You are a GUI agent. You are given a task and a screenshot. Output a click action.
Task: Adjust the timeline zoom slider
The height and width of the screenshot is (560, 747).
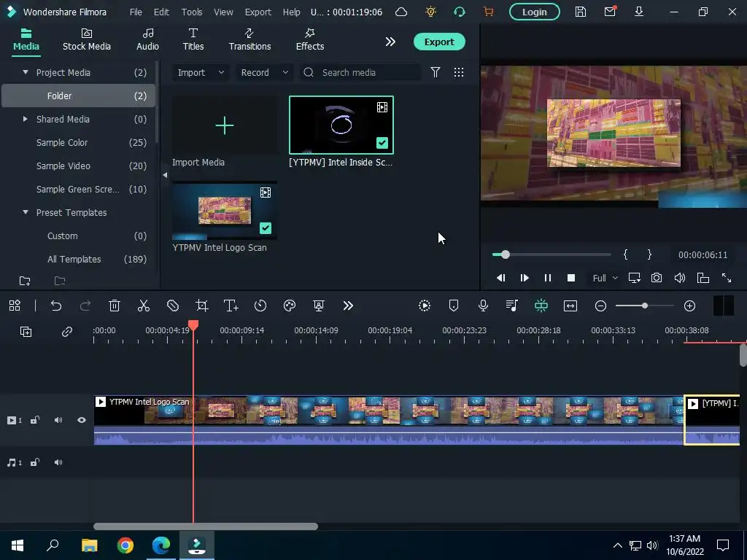click(x=645, y=306)
